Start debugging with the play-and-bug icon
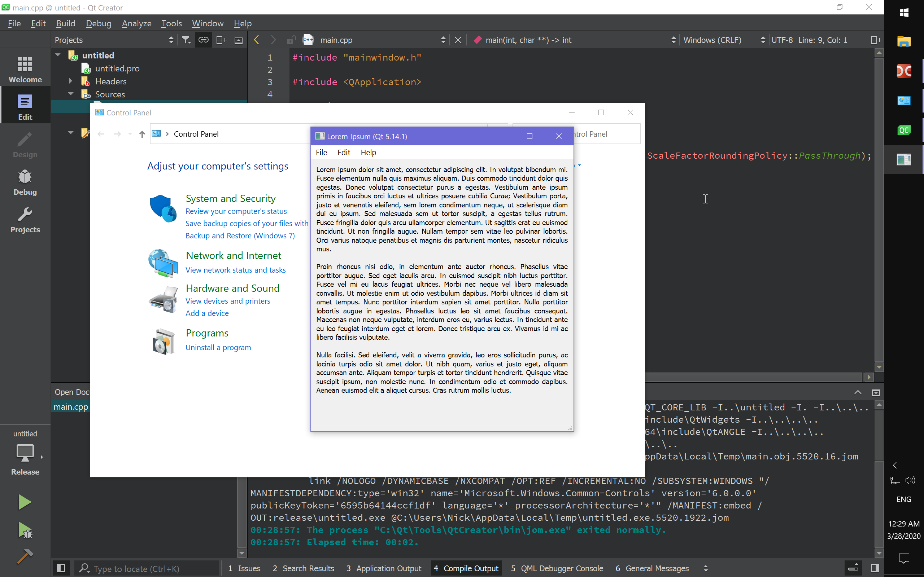Screen dimensions: 924x577 25,530
